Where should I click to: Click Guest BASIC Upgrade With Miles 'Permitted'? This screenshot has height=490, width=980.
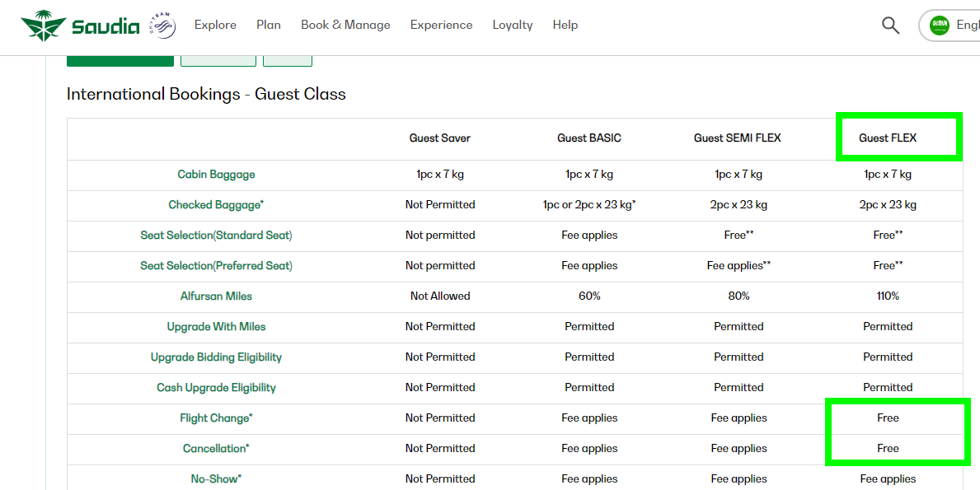(589, 326)
